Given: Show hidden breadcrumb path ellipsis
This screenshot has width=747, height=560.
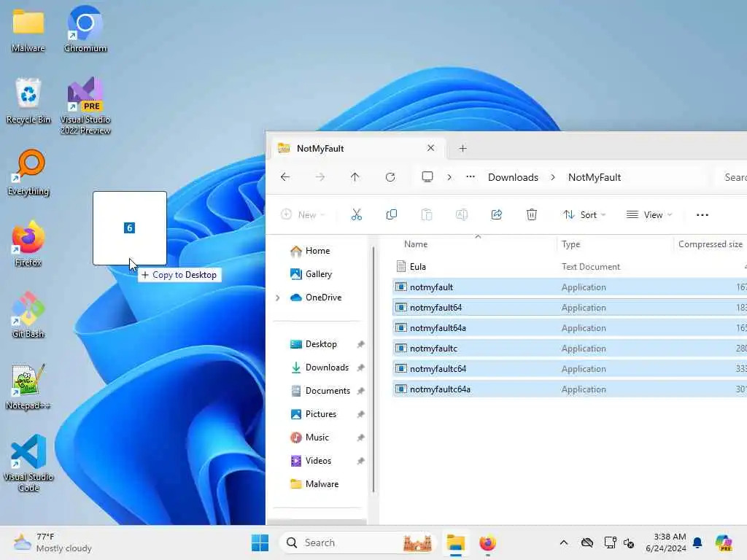Looking at the screenshot, I should (471, 176).
